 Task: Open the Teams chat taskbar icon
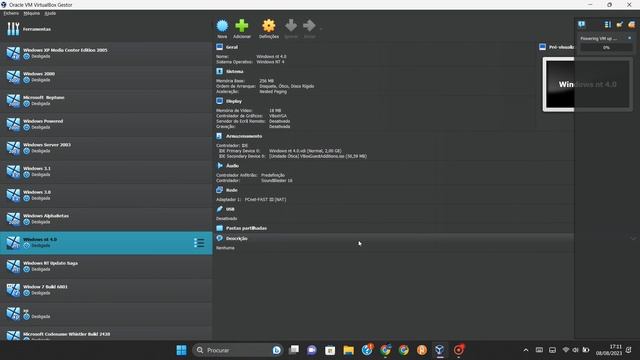312,350
